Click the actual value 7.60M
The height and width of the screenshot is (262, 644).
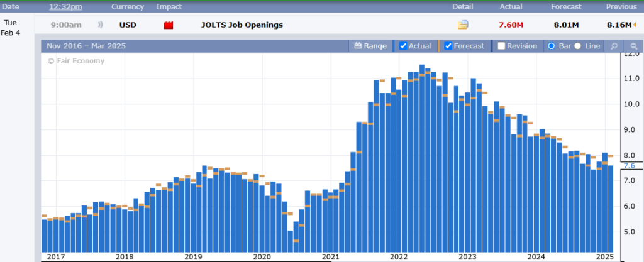coord(511,25)
